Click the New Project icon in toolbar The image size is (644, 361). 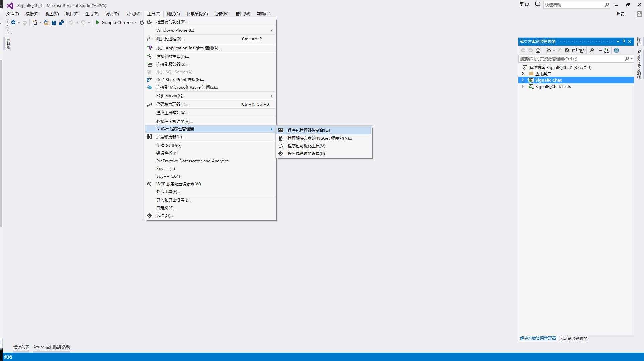35,22
